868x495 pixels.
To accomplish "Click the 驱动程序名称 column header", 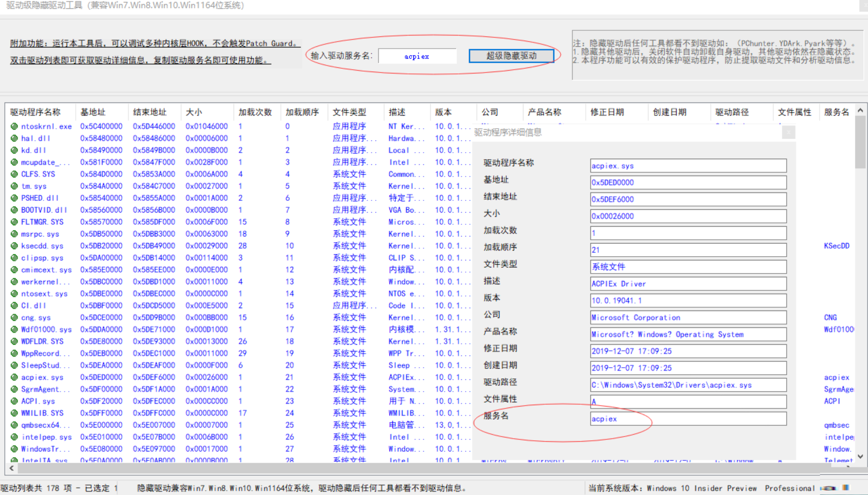I will click(35, 112).
